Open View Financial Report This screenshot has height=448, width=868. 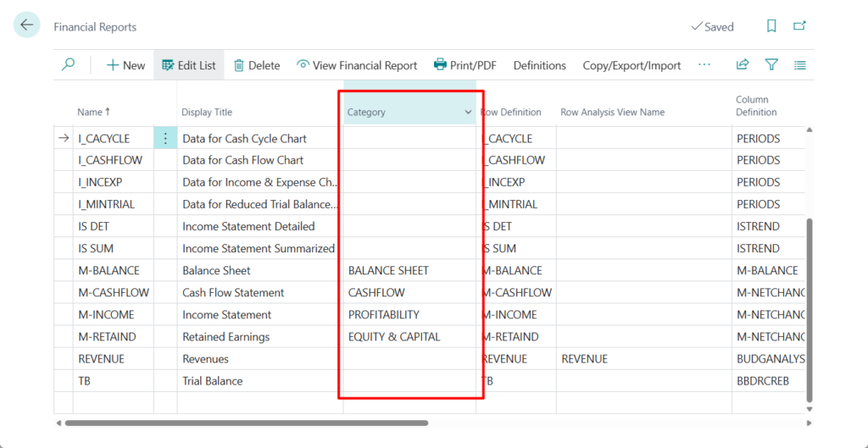(x=356, y=65)
